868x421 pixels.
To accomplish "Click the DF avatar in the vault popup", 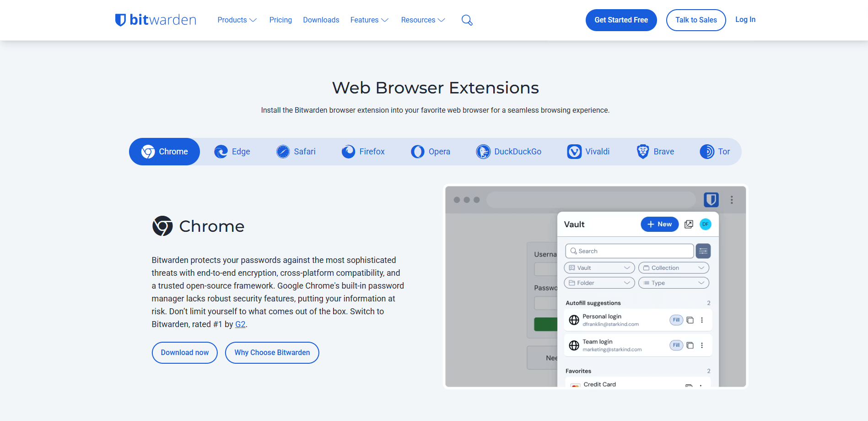I will click(705, 224).
